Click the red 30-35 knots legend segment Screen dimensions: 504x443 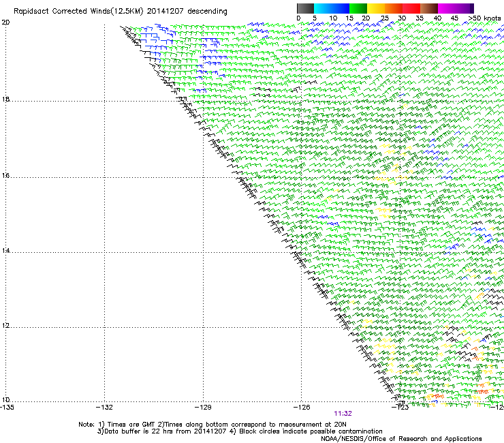411,8
